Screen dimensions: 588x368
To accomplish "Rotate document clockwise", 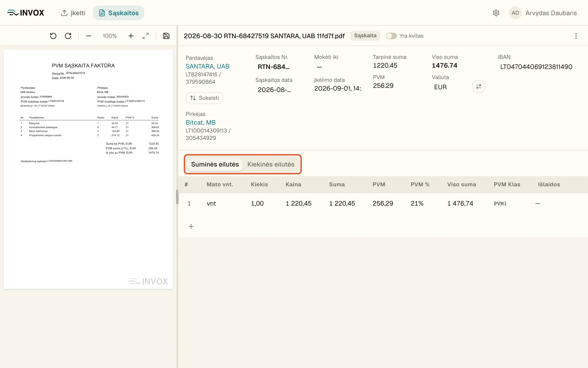I will click(x=68, y=36).
